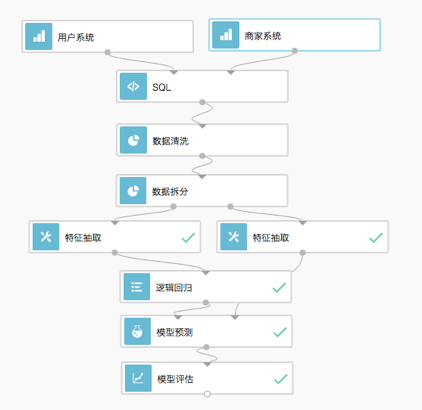The image size is (422, 410).
Task: Click the tools icon of right 特征抽取 node
Action: point(234,237)
